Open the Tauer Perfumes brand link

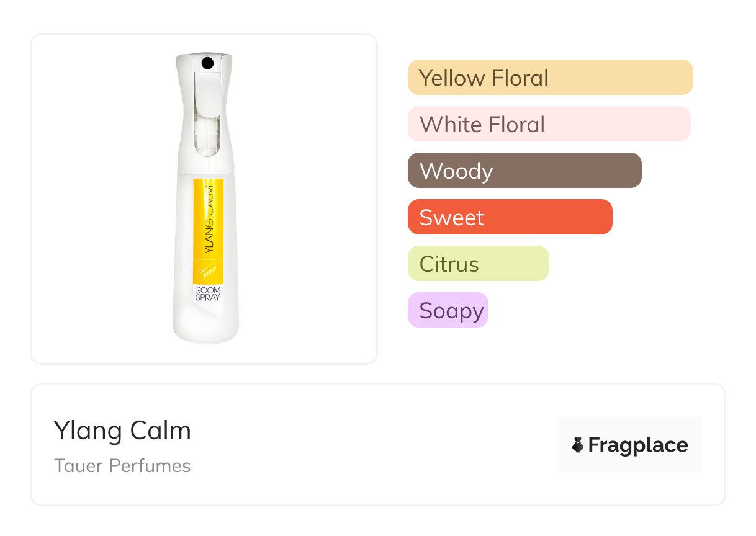[122, 466]
